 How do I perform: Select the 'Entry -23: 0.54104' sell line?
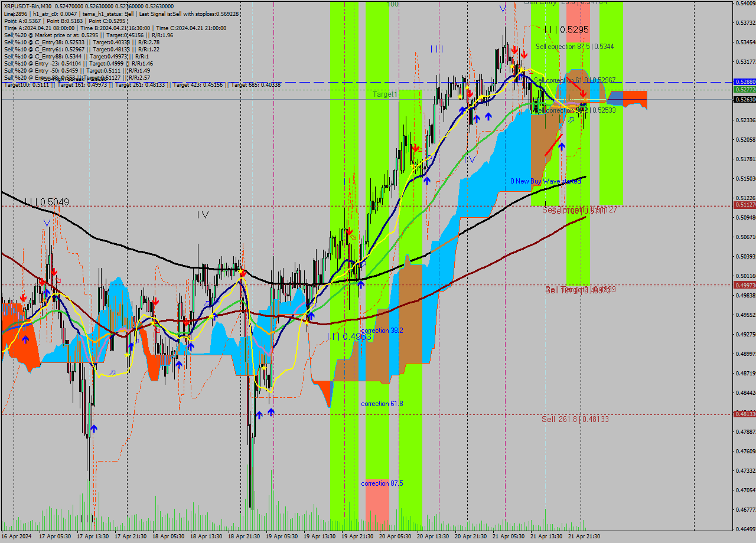[x=78, y=63]
